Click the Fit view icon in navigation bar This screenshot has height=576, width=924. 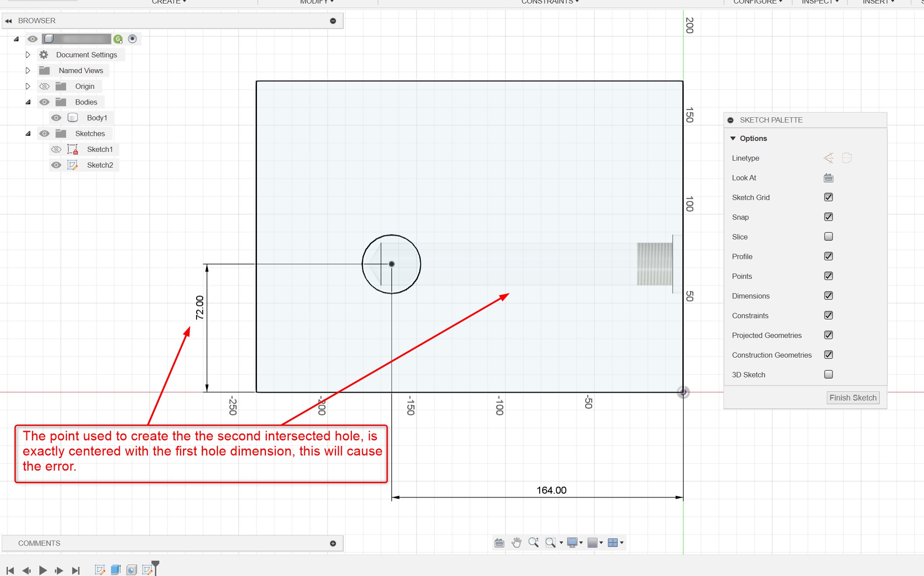[499, 542]
